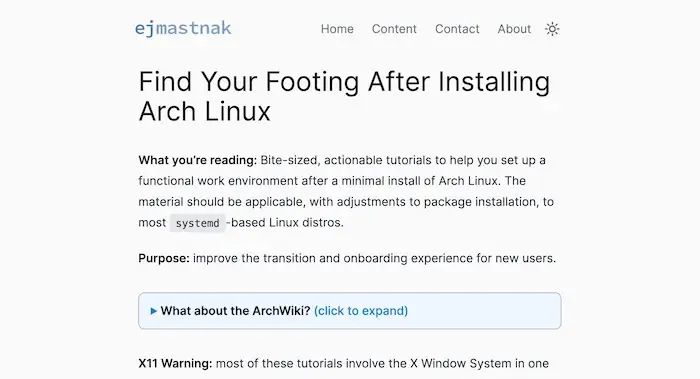Click the "Purpose:" bold label
This screenshot has width=700, height=379.
point(164,258)
